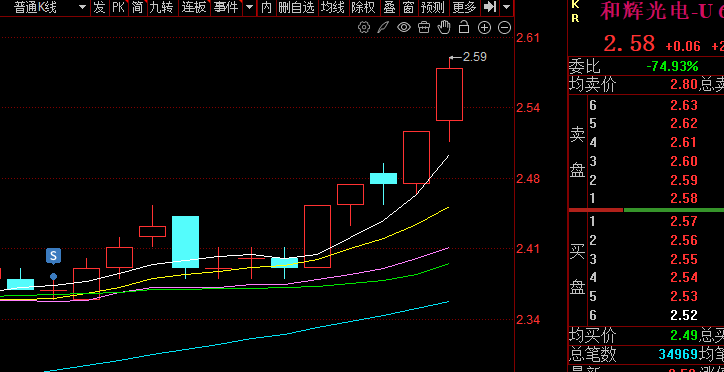
Task: Click the PK comparison button
Action: coord(119,7)
